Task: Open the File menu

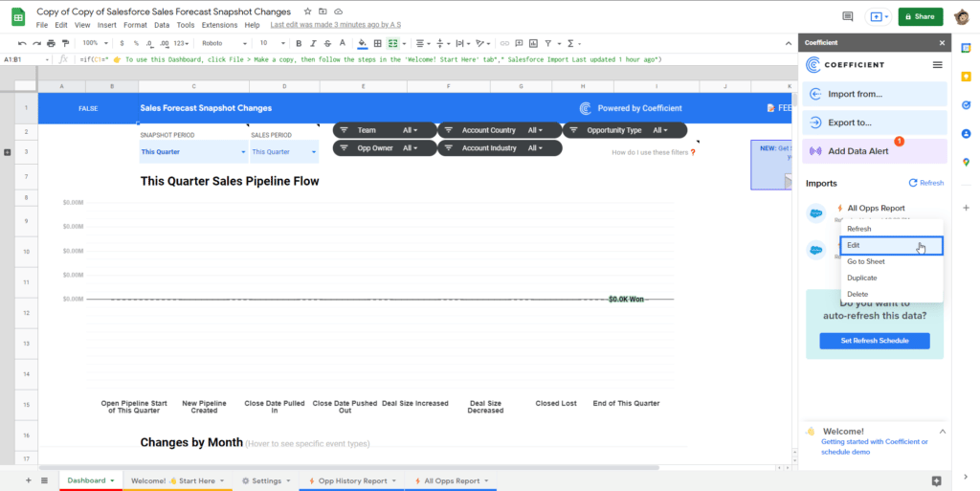Action: pyautogui.click(x=42, y=25)
